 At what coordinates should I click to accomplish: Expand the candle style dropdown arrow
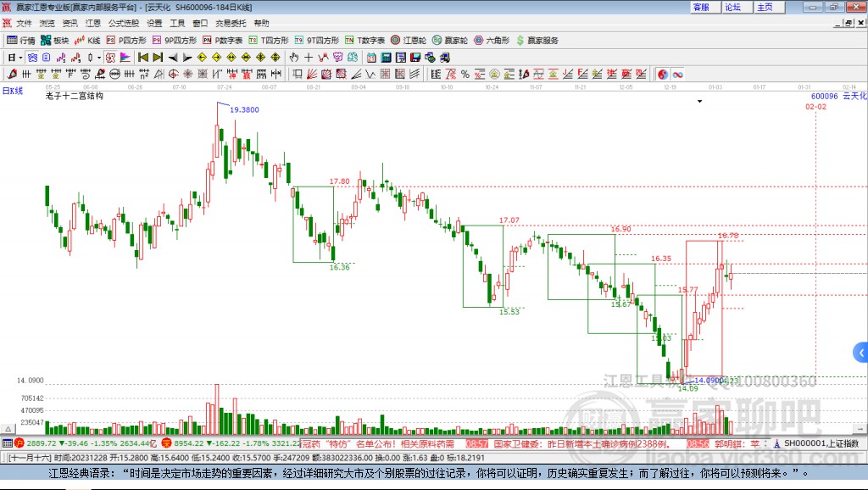tap(99, 58)
